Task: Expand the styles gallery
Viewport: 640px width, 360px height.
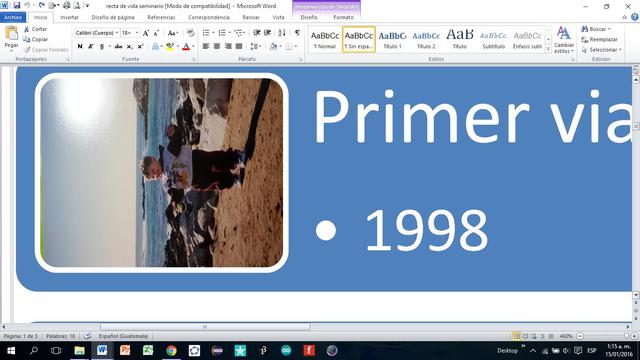Action: pyautogui.click(x=548, y=49)
